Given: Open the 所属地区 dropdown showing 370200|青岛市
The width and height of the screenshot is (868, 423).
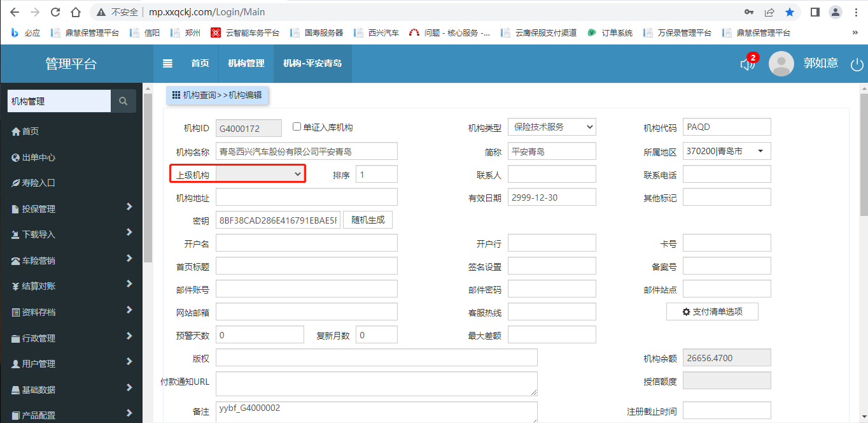Looking at the screenshot, I should [x=727, y=151].
